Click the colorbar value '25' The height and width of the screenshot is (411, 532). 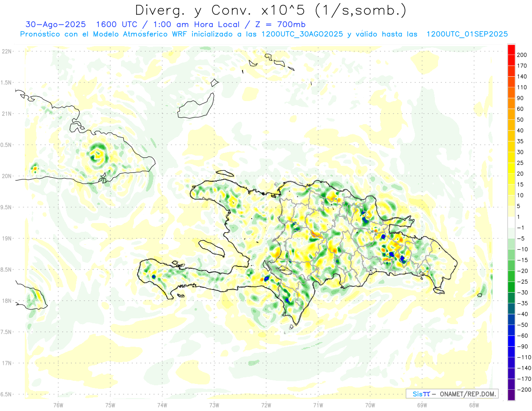pos(521,163)
